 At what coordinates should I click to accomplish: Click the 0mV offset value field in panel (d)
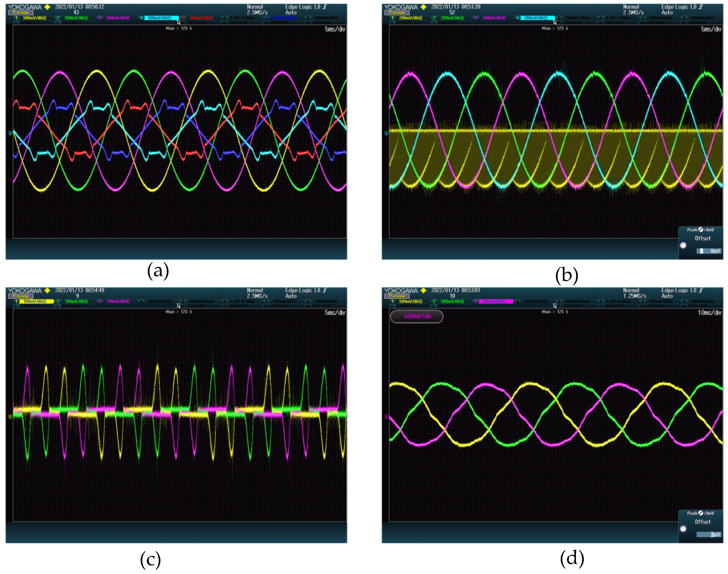[709, 534]
